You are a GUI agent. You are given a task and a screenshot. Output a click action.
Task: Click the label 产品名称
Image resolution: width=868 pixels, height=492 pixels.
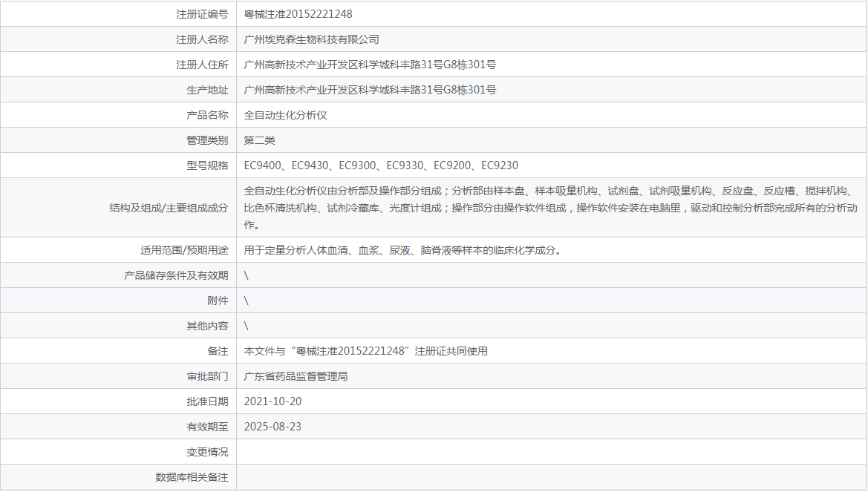coord(208,115)
